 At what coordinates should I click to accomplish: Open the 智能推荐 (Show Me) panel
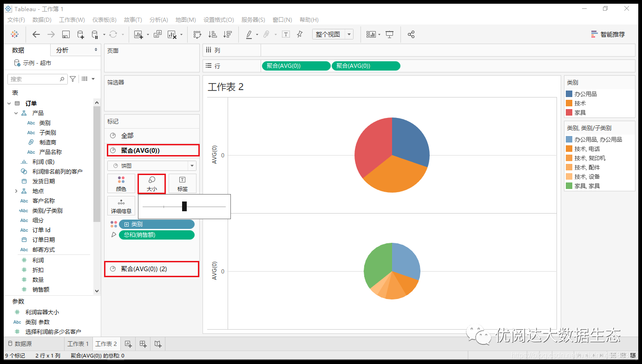(608, 34)
